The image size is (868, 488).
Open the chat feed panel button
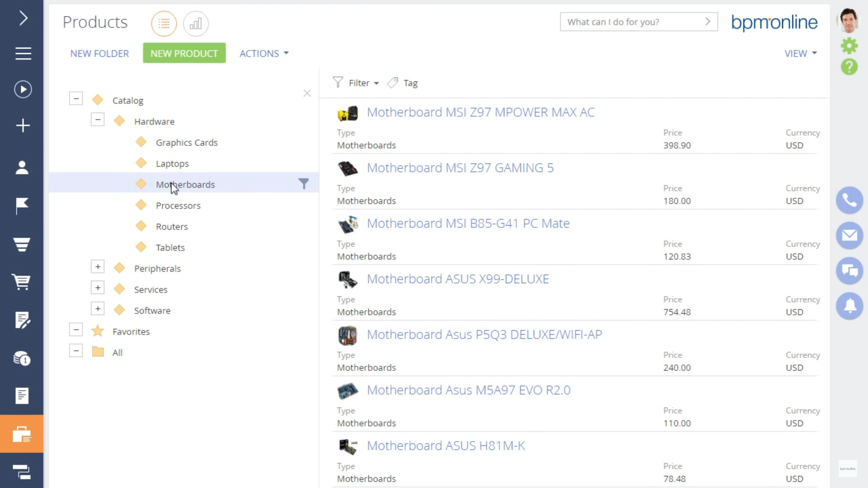[849, 271]
